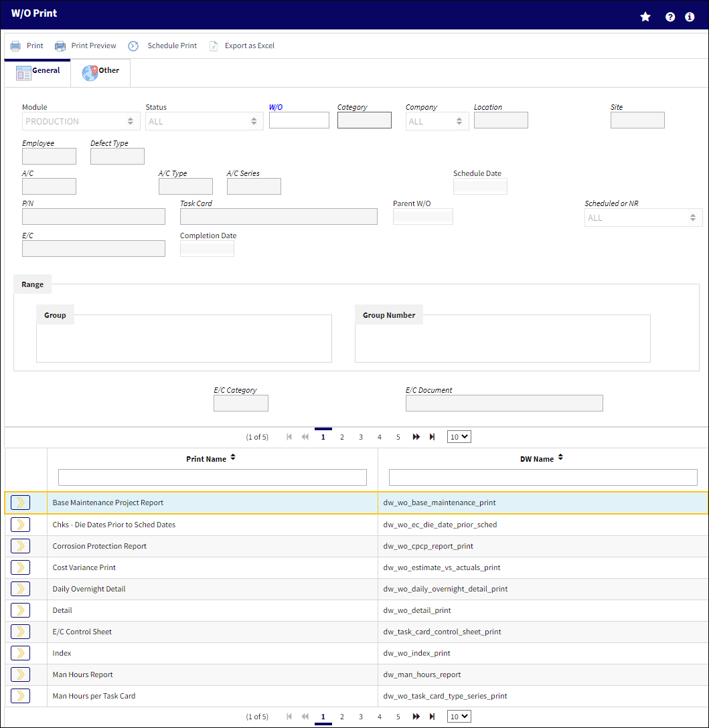Click the Location input field
Image resolution: width=709 pixels, height=728 pixels.
pyautogui.click(x=501, y=120)
